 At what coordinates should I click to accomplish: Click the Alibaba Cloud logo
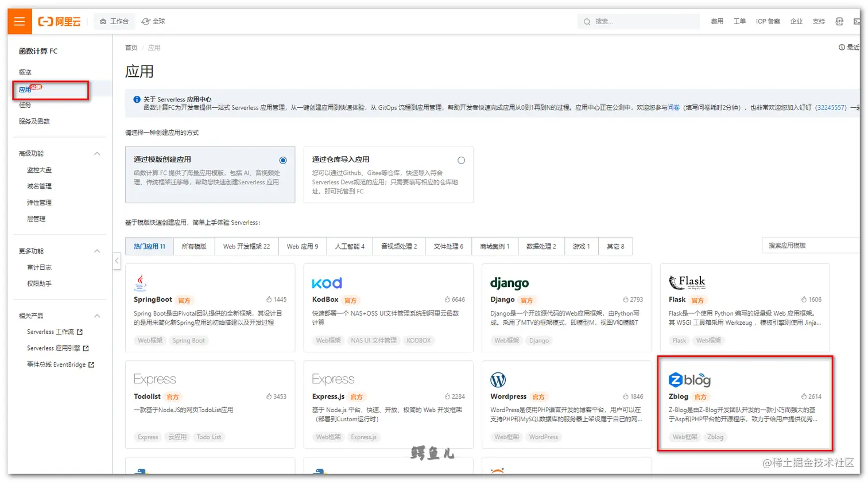59,21
